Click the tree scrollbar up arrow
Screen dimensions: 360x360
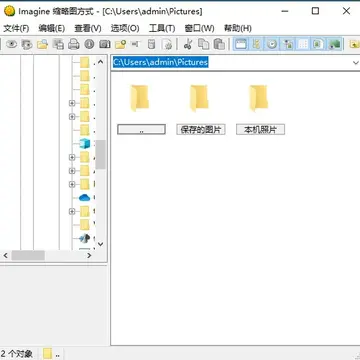click(x=101, y=62)
